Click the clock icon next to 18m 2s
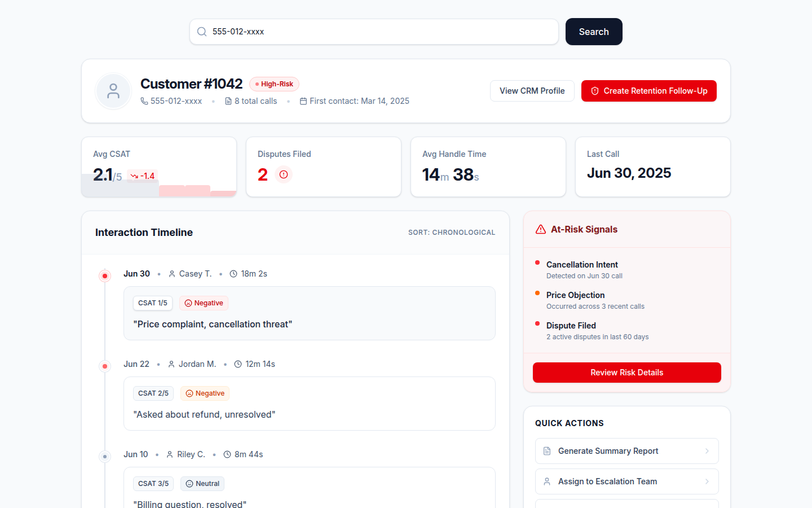Image resolution: width=812 pixels, height=508 pixels. point(233,274)
